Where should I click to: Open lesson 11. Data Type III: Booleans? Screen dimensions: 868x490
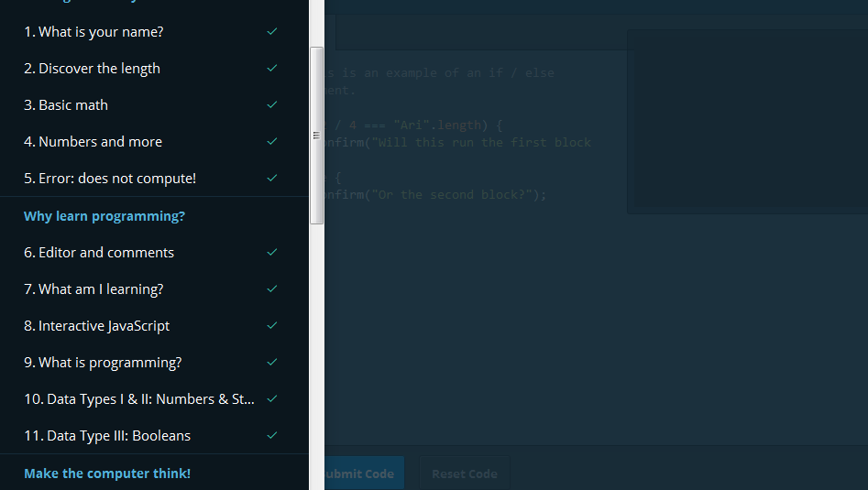click(107, 436)
